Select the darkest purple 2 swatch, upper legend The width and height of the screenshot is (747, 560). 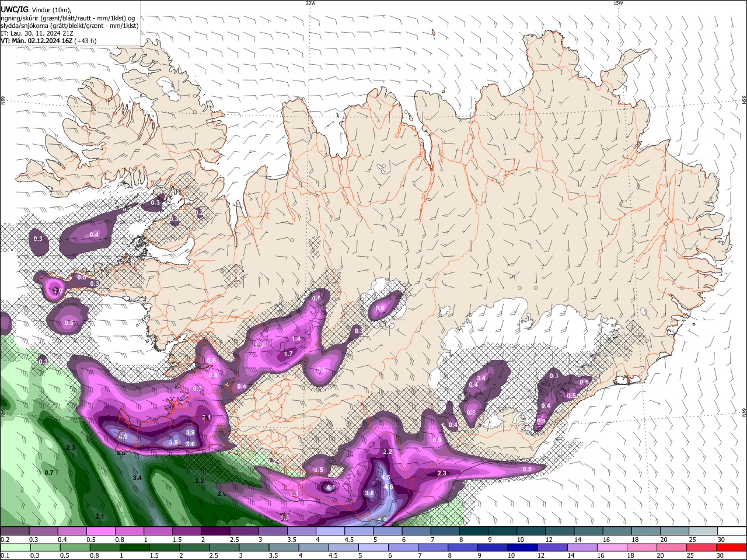(215, 531)
